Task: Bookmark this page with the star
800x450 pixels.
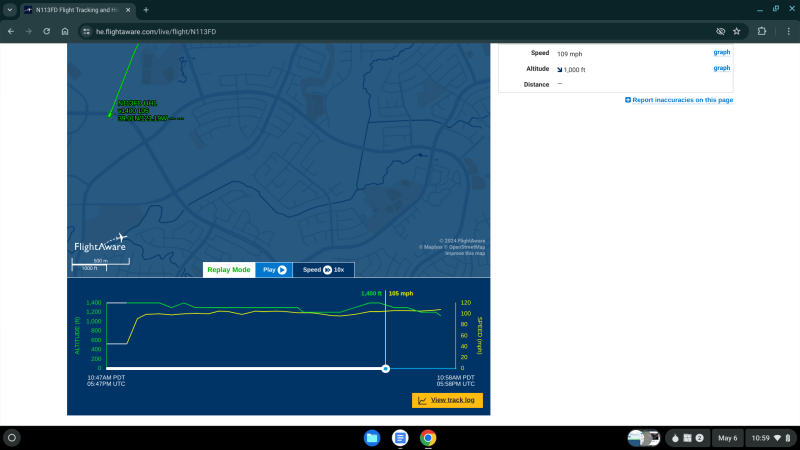Action: 737,32
